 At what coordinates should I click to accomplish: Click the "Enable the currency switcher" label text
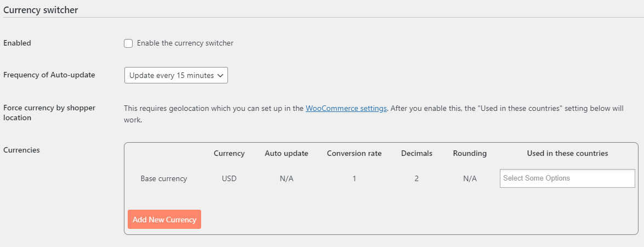[x=185, y=43]
